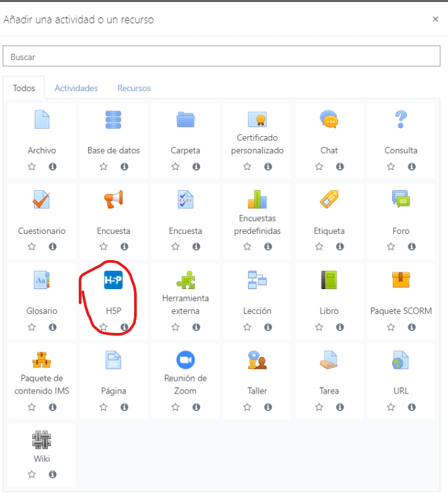Select the Paquete SCORM box icon
Image resolution: width=448 pixels, height=498 pixels.
click(401, 280)
